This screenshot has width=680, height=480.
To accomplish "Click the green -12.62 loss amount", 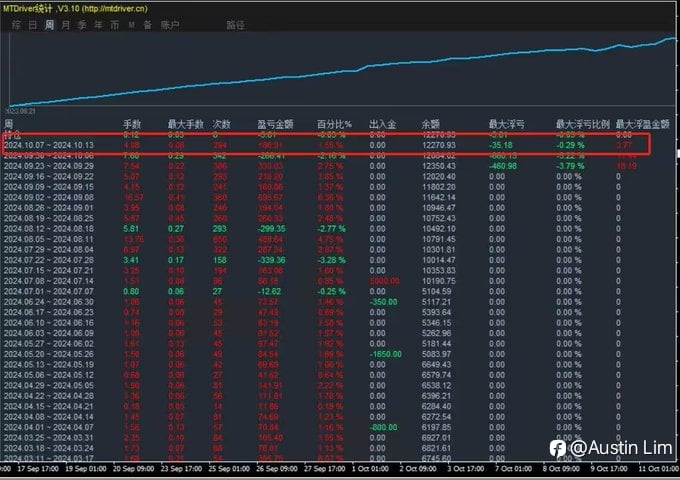I will pos(269,291).
